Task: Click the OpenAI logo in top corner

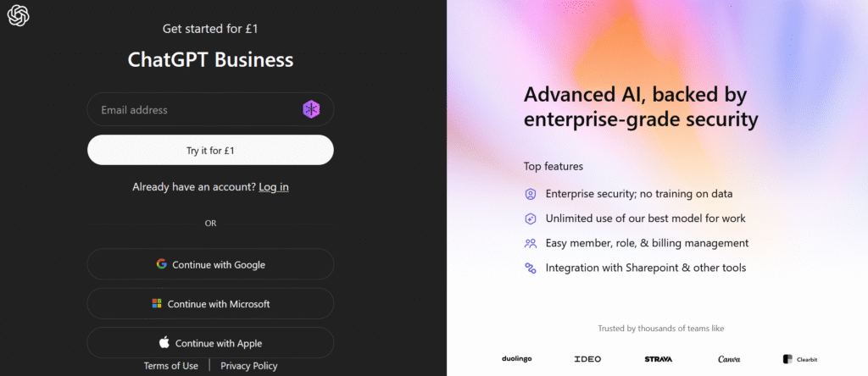Action: point(19,15)
